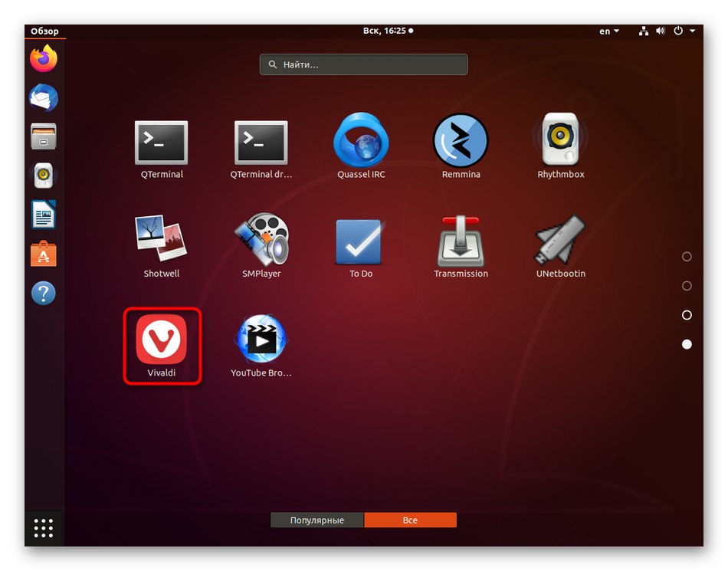
Task: Open the To Do app
Action: tap(361, 248)
